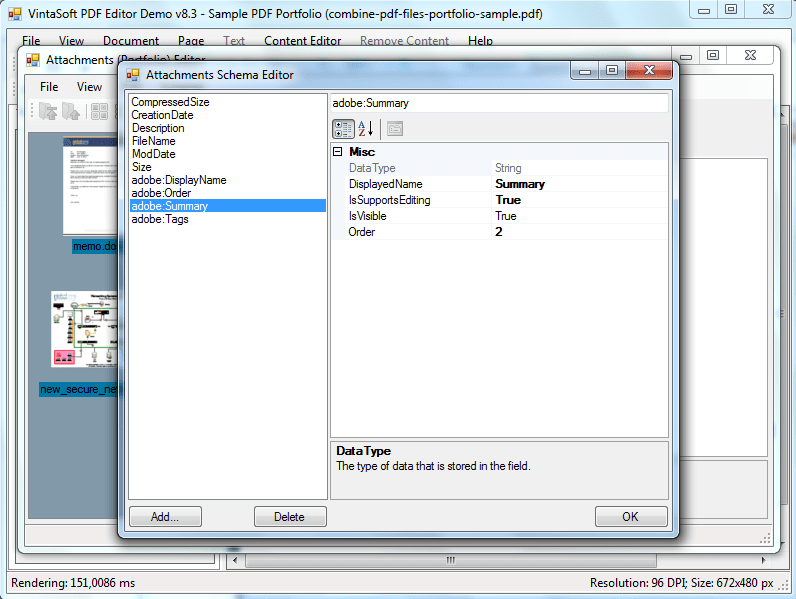796x599 pixels.
Task: Select memo.doc attachment thumbnail
Action: point(90,186)
